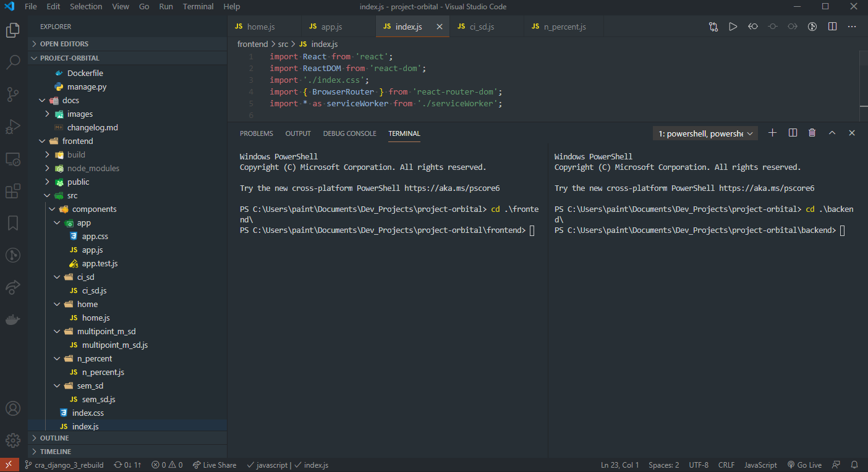Close the index.js editor tab
This screenshot has height=472, width=868.
[440, 27]
